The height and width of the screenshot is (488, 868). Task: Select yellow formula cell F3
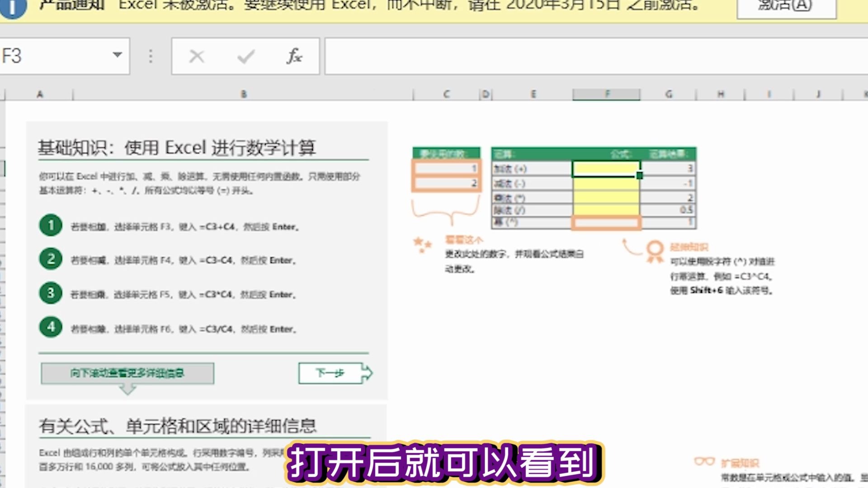606,169
